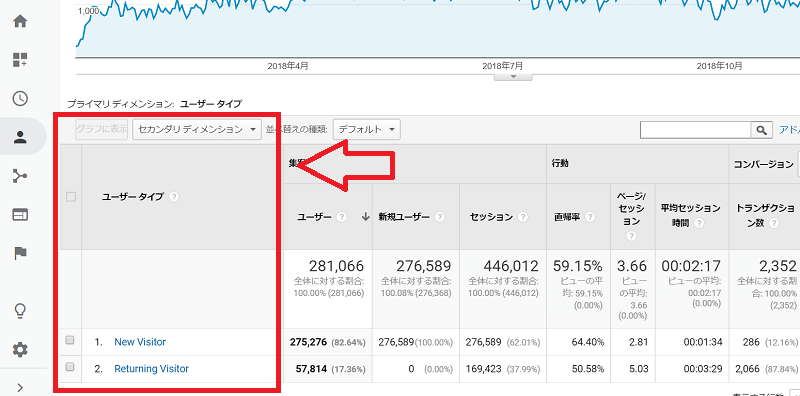Click Returning Visitor duration 00:03:29

[x=703, y=368]
